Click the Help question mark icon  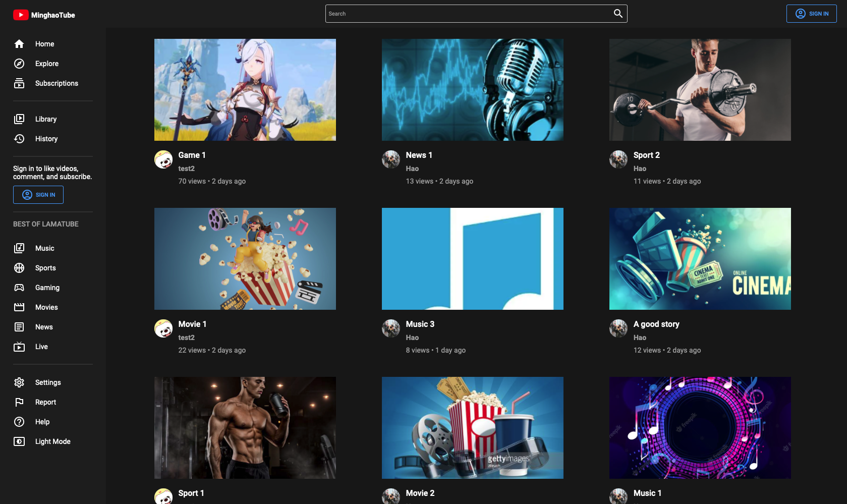point(19,422)
